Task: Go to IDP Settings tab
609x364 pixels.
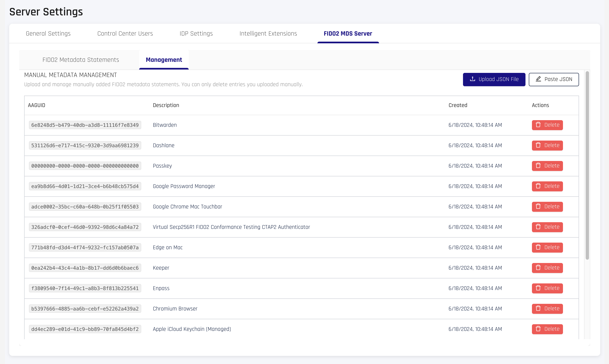Action: (x=196, y=34)
